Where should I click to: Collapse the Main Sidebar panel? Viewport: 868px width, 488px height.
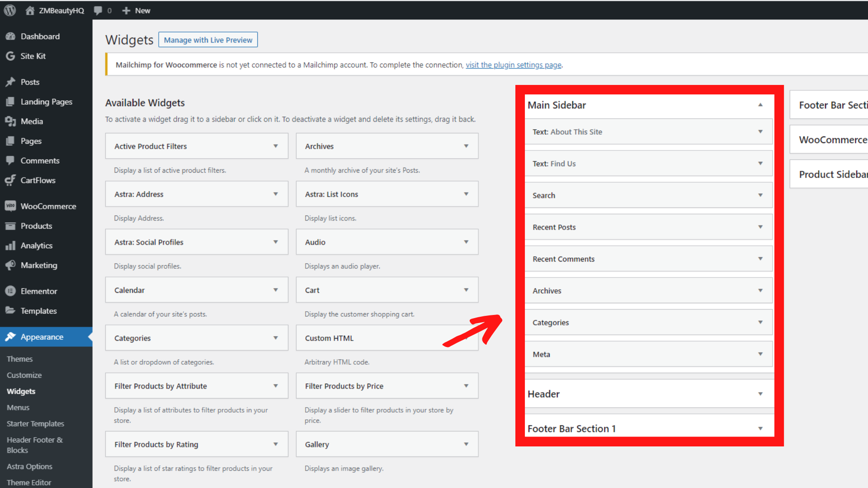tap(760, 105)
